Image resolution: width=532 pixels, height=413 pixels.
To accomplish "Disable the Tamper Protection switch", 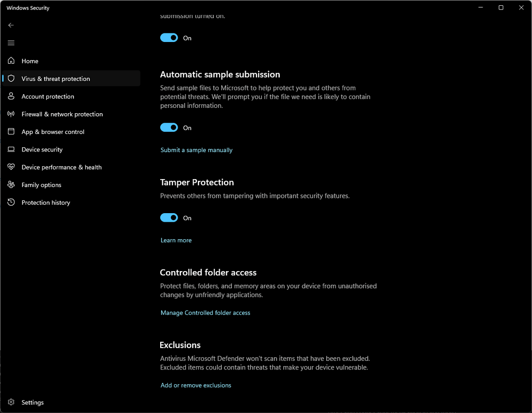I will [x=169, y=218].
